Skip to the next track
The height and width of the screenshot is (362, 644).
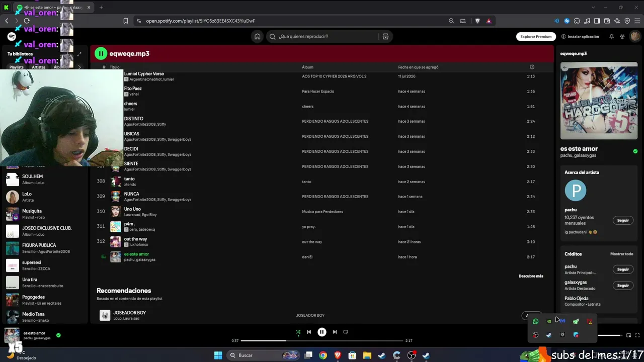coord(335,332)
